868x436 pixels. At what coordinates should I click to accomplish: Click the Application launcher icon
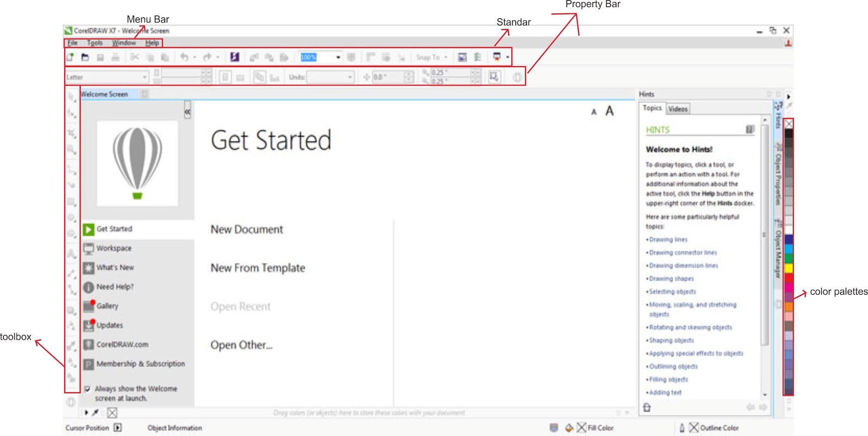click(x=496, y=56)
